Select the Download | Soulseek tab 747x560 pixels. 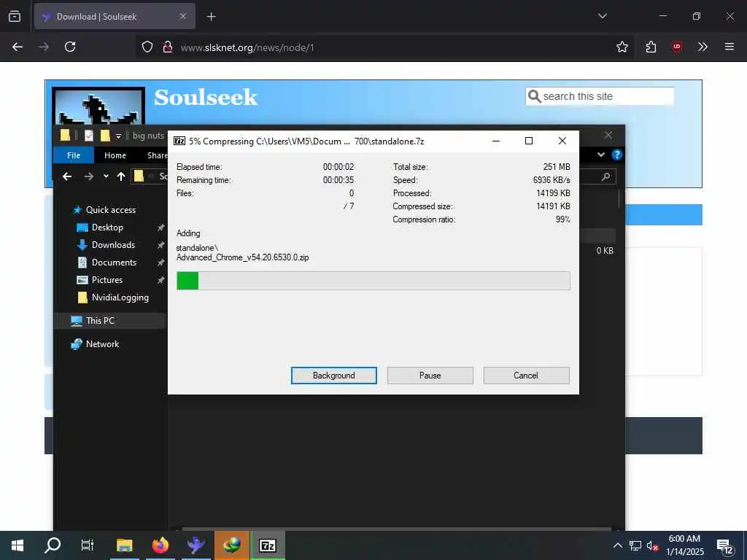115,16
